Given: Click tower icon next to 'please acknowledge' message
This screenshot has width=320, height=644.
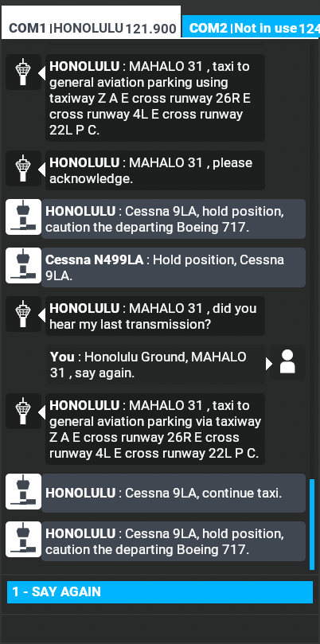Looking at the screenshot, I should [23, 168].
